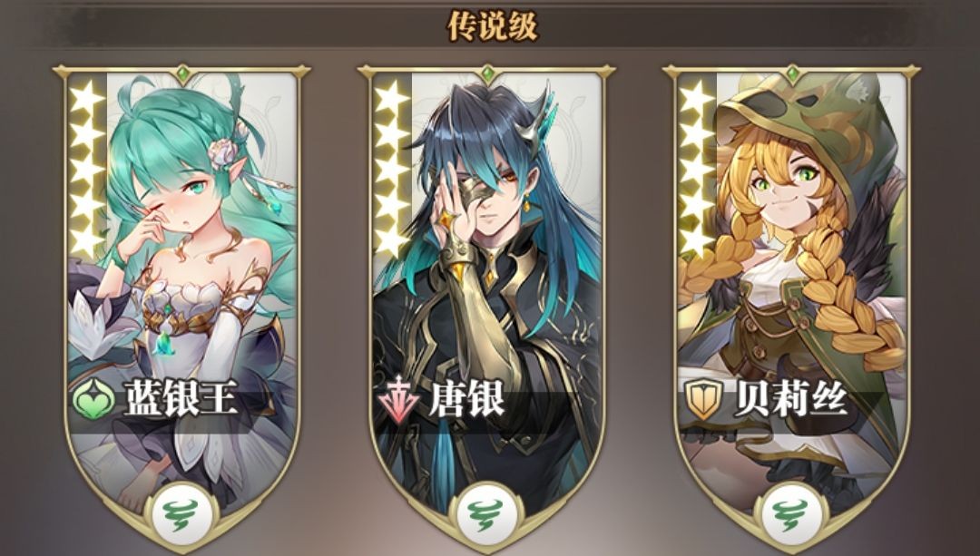
Task: Select the 贝莉丝 hero name label
Action: (x=791, y=398)
